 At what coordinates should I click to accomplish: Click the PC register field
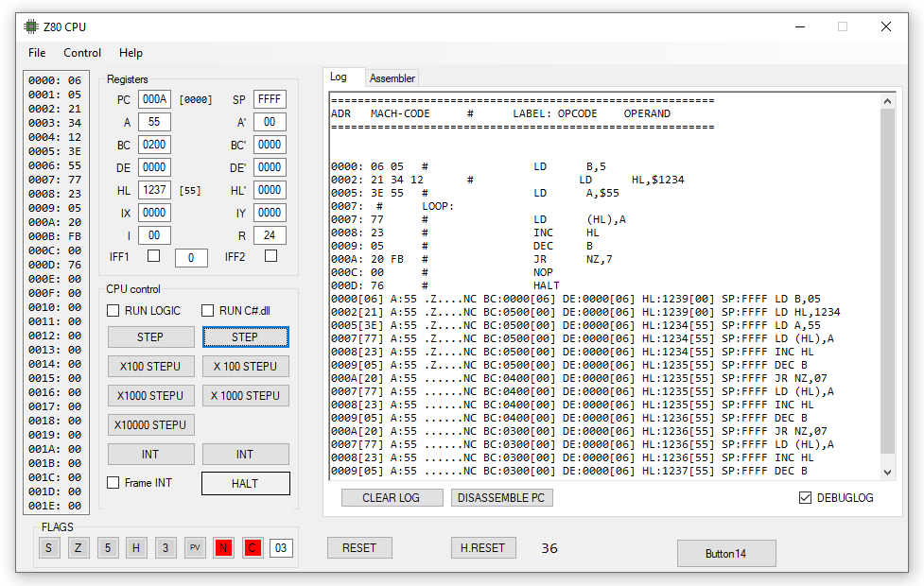coord(154,99)
